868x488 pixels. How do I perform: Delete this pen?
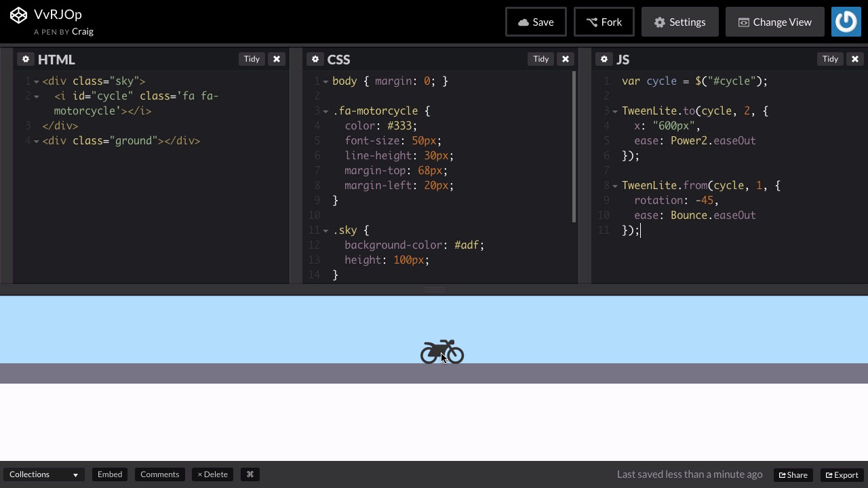pos(212,474)
